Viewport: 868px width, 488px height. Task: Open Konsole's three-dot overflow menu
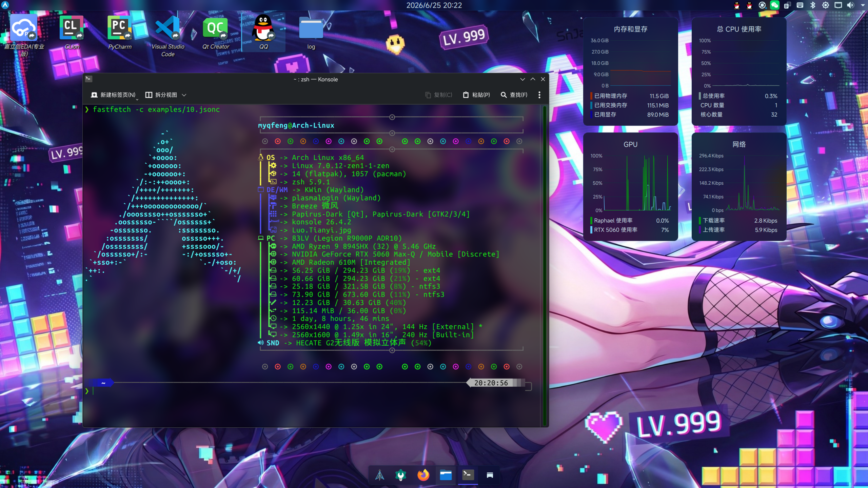[539, 95]
